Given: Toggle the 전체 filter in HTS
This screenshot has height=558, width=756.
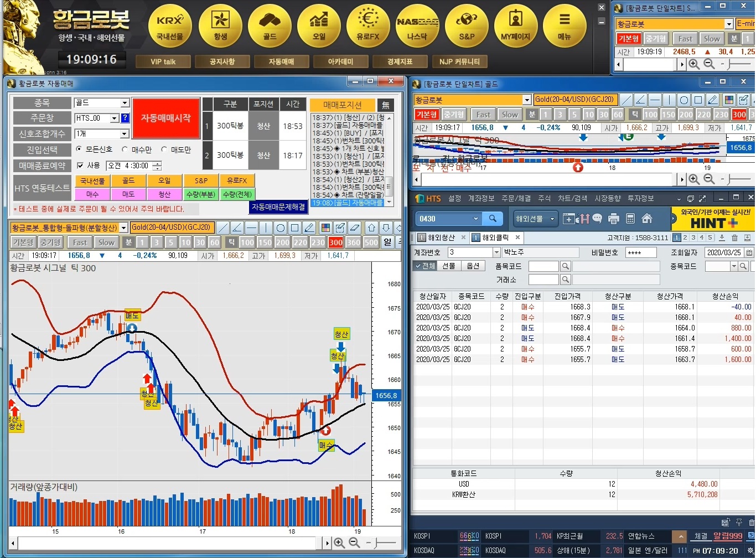Looking at the screenshot, I should tap(425, 266).
